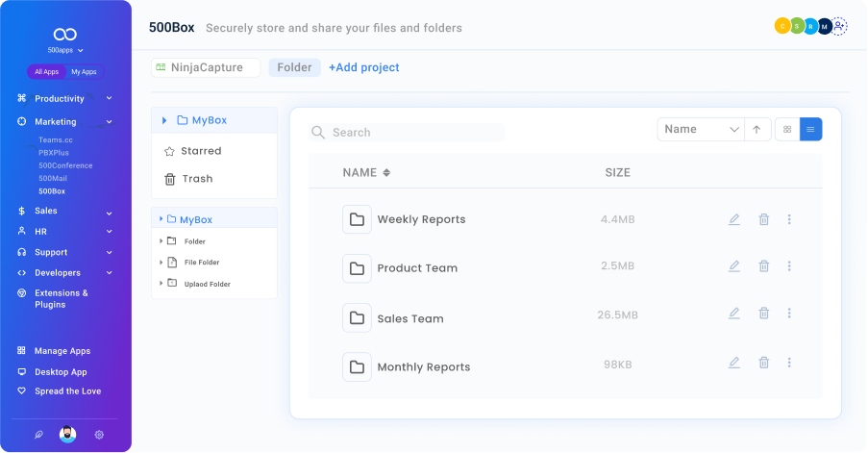
Task: Click the add user icon at top right
Action: pos(839,27)
